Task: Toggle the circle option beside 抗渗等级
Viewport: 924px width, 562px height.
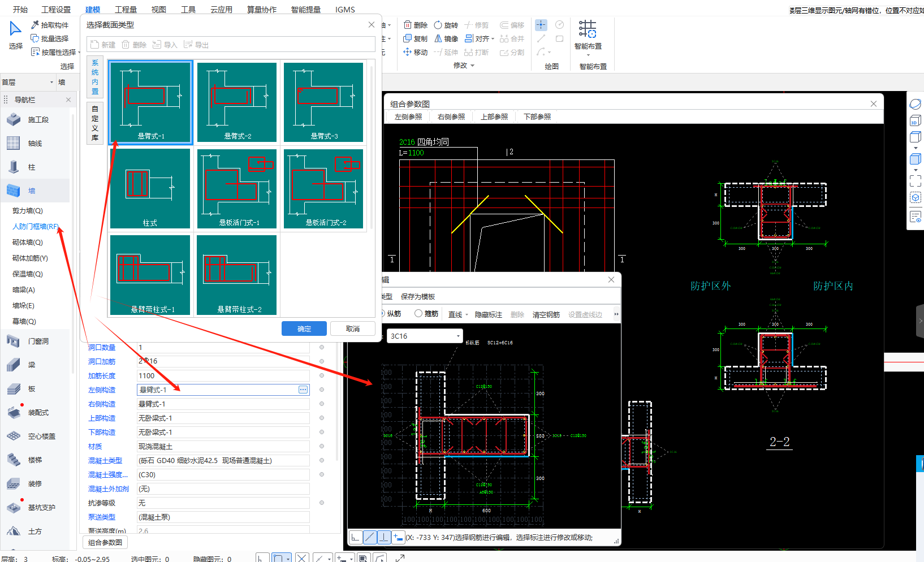Action: point(322,503)
